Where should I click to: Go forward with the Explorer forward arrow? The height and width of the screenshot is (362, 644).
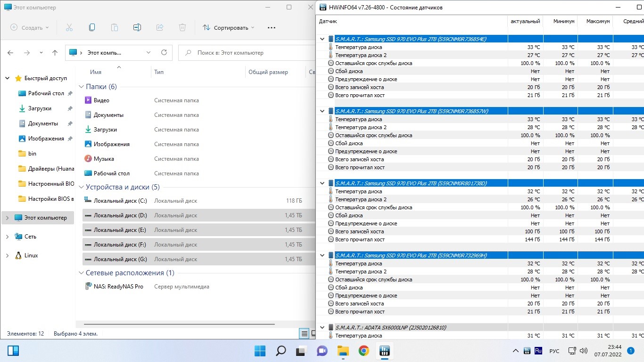coord(26,53)
